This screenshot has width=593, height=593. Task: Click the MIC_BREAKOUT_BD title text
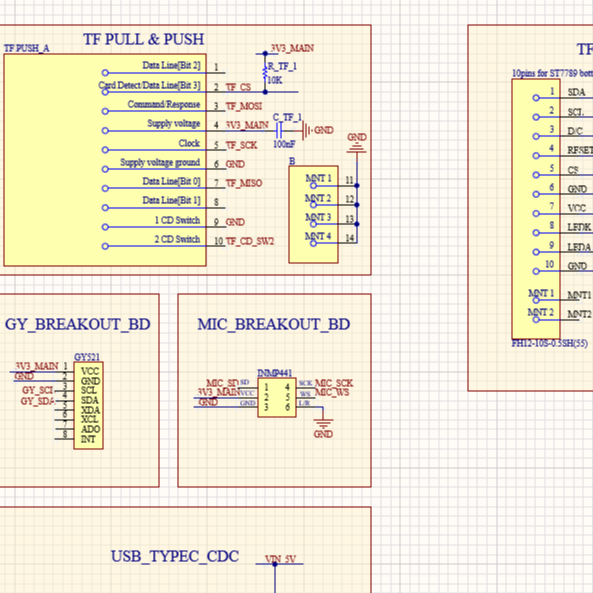pos(274,324)
